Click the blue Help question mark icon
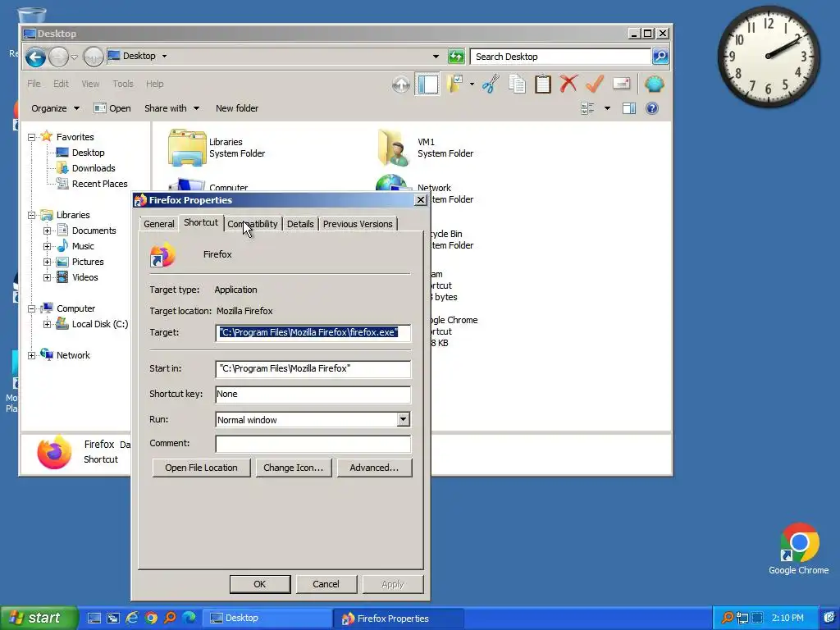Image resolution: width=840 pixels, height=630 pixels. coord(652,109)
